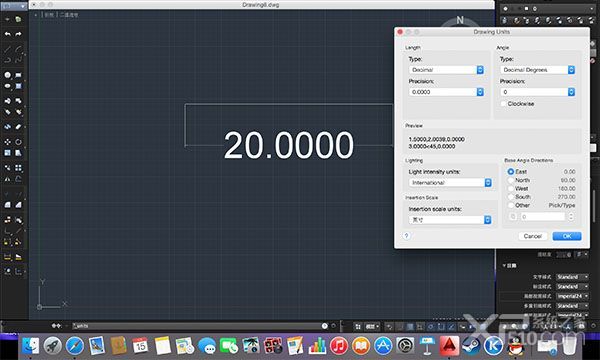Screen dimensions: 600x360
Task: Open the Length Type dropdown showing Decimal
Action: (x=446, y=70)
